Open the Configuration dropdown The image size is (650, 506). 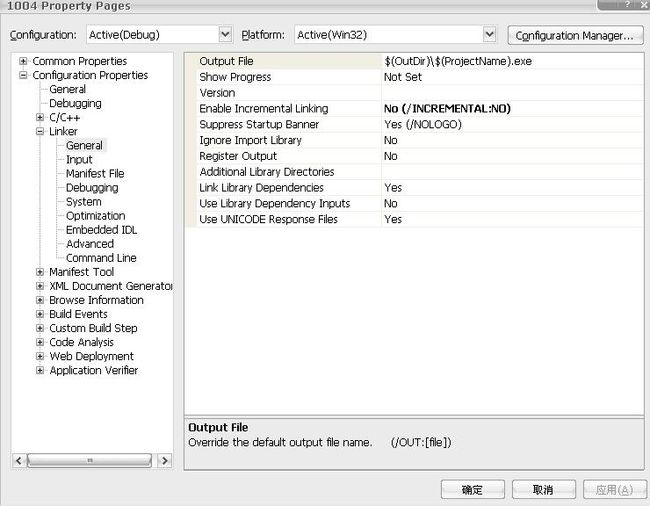[225, 35]
